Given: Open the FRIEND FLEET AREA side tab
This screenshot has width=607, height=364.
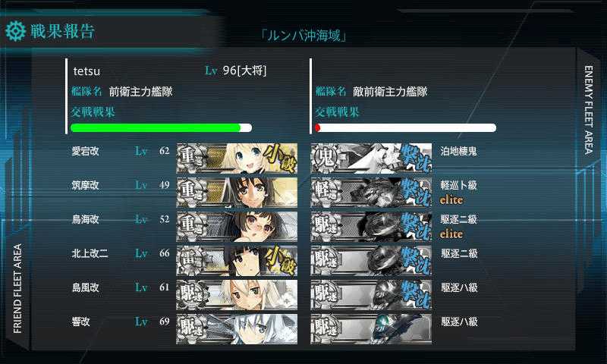Looking at the screenshot, I should pyautogui.click(x=17, y=288).
